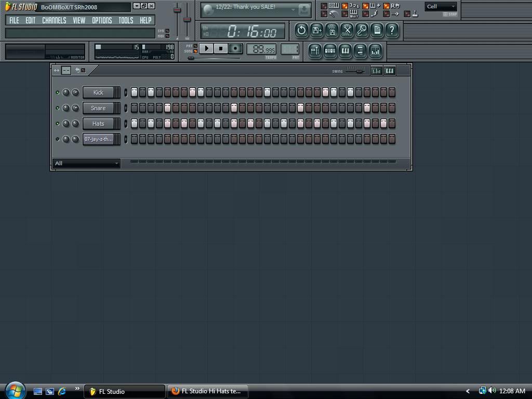Screen dimensions: 532x399
Task: Open the TOOLS menu
Action: click(126, 20)
